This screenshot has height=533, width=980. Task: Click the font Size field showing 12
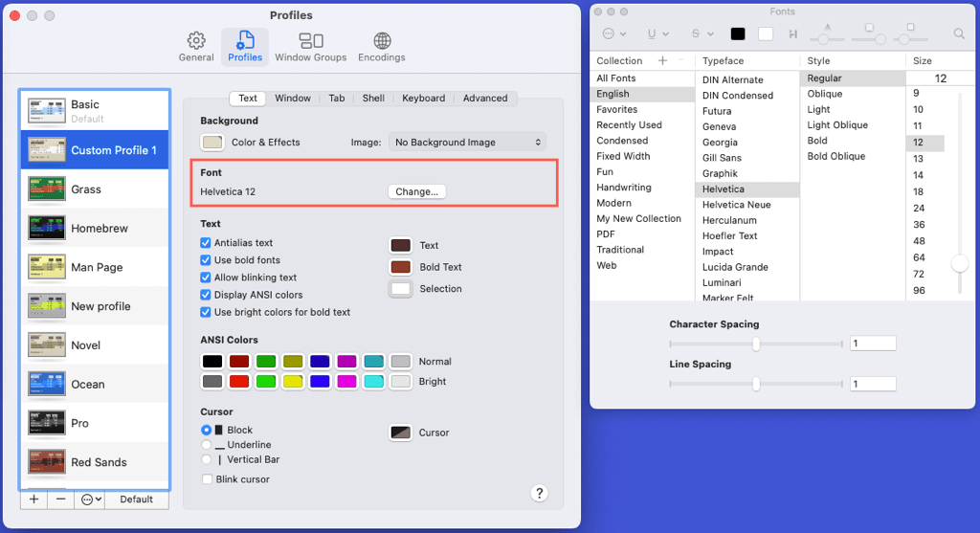pos(940,78)
